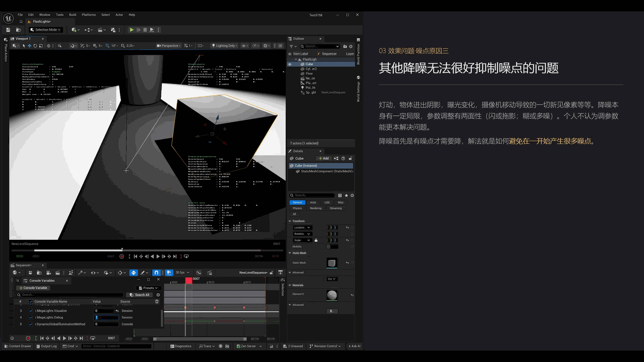Open the Sequencer curve editor icon

(199, 273)
